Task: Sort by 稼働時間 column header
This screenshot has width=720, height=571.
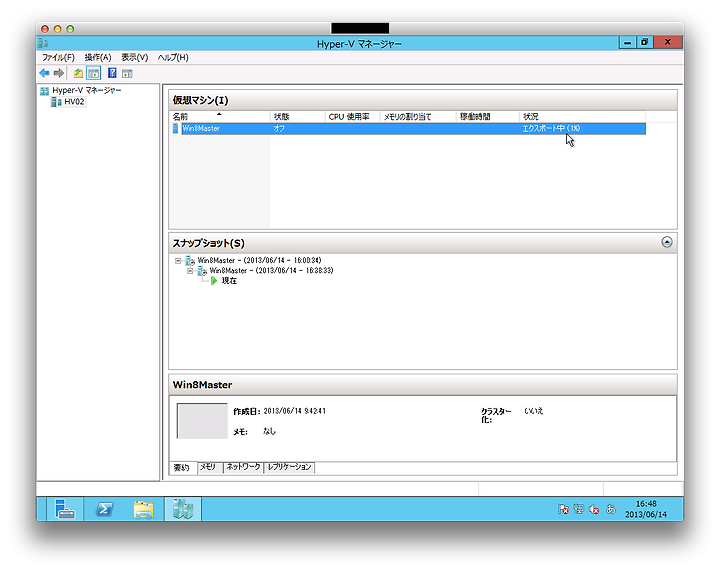Action: pos(488,117)
